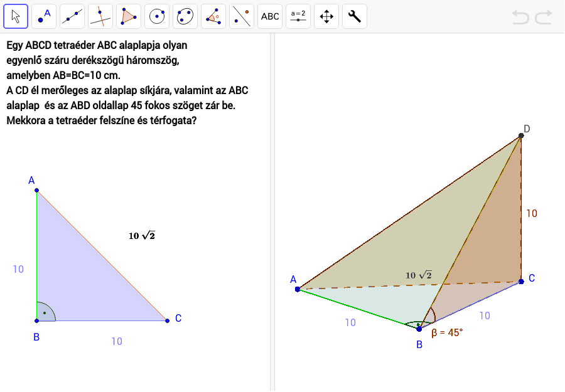Click vertex B of the tetrahedron
Viewport: 565px width, 392px height.
419,329
